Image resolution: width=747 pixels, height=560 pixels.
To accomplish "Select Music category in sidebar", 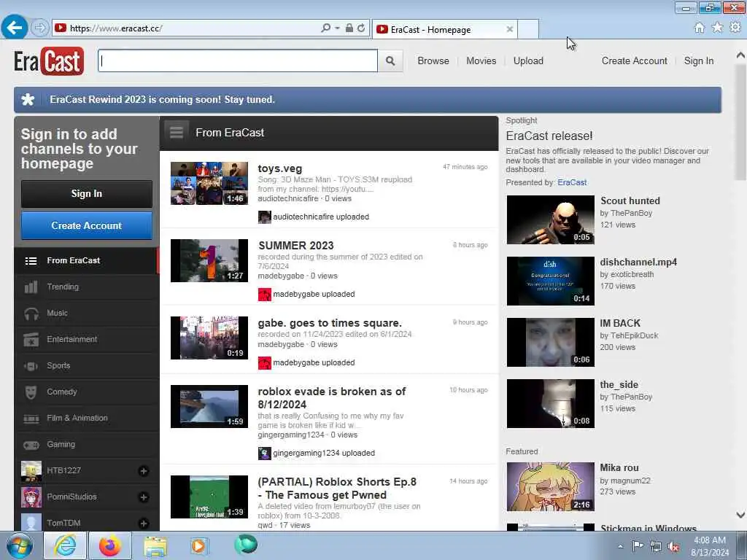I will point(86,313).
